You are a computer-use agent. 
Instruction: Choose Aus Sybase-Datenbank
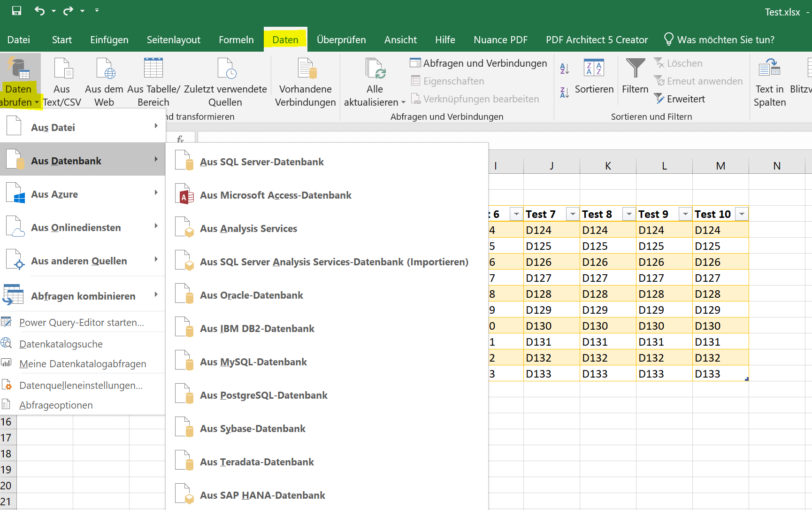tap(327, 428)
